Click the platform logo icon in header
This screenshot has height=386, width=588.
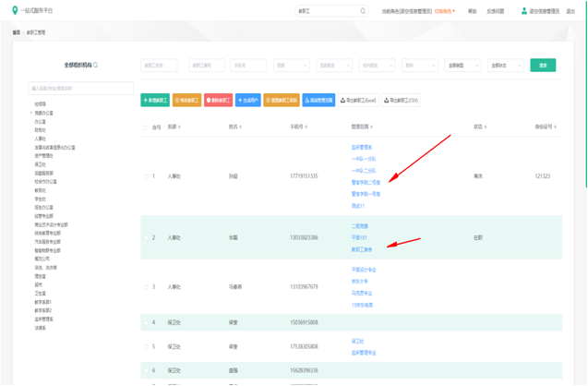coord(15,11)
